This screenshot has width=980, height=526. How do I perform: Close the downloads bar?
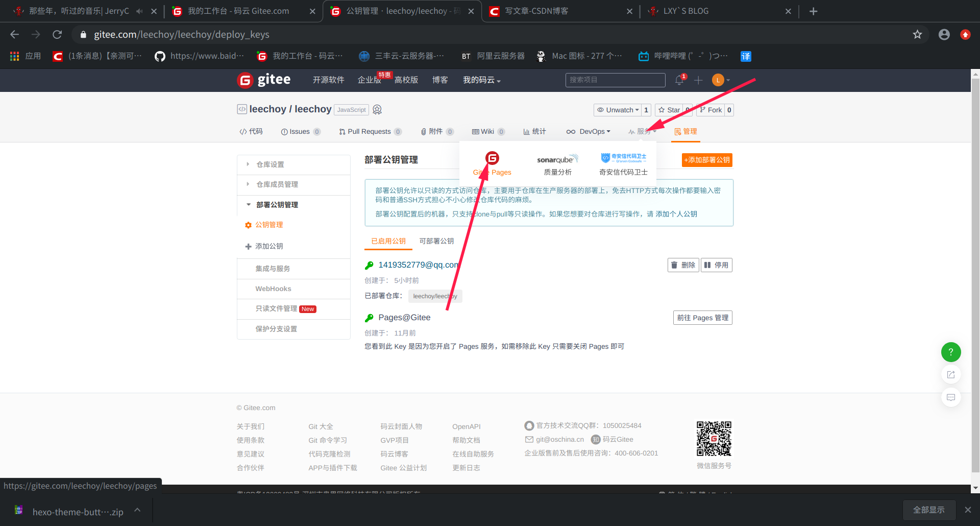(968, 510)
